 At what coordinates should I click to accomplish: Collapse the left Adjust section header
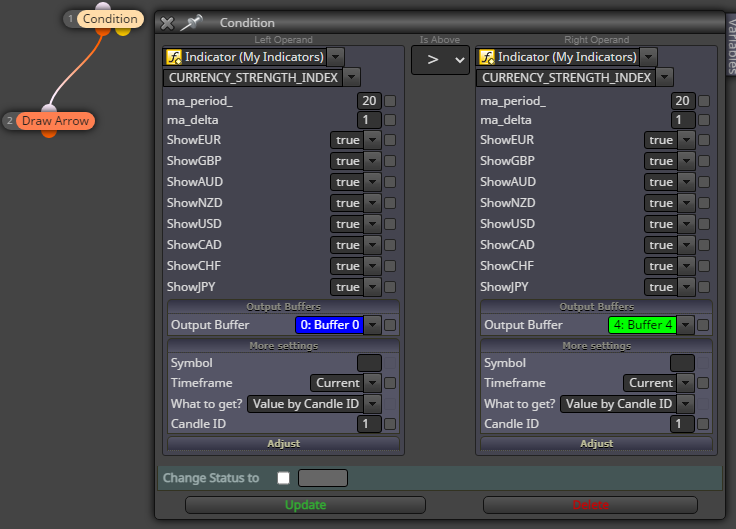click(284, 444)
